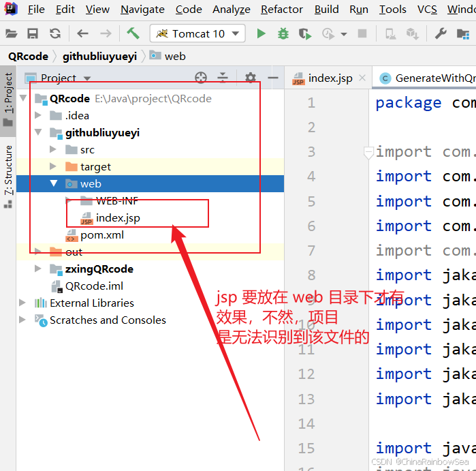This screenshot has height=471, width=476.
Task: Click the locate target crosshair icon in Project panel
Action: click(200, 78)
